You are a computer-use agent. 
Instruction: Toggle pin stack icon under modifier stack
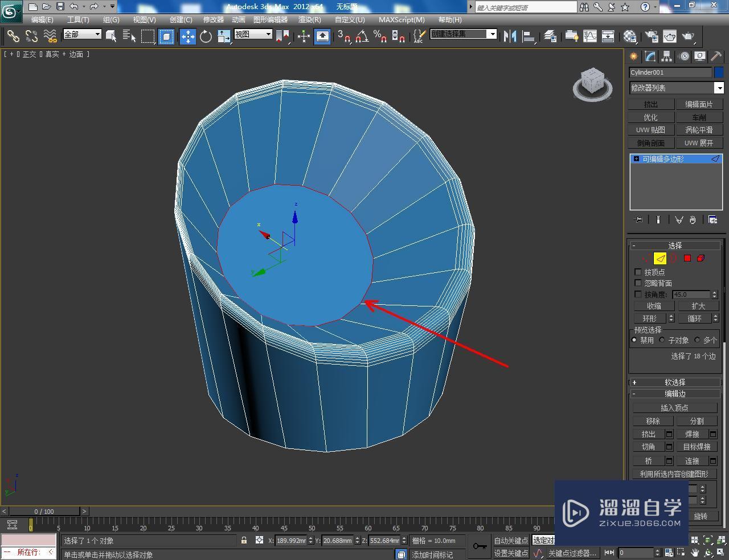click(638, 220)
